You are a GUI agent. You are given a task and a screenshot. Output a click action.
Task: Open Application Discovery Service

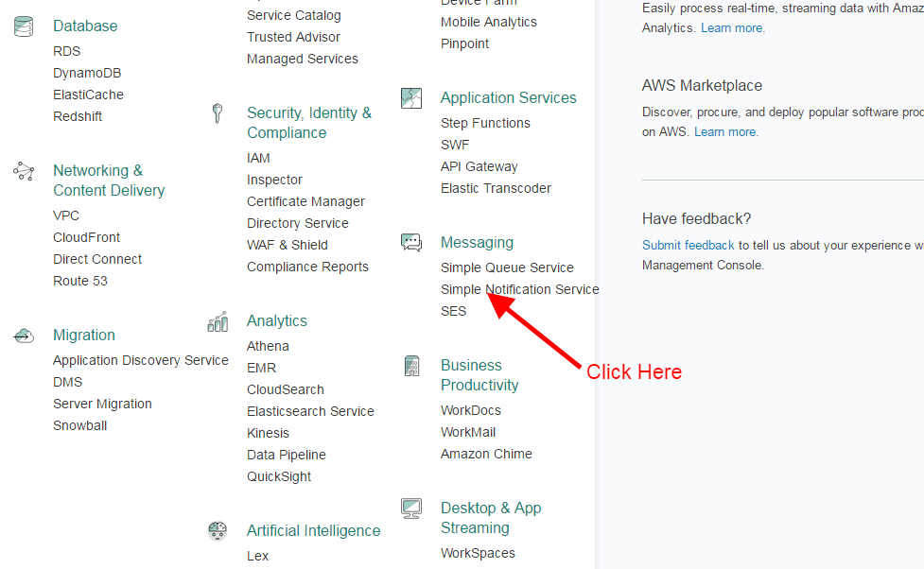pos(141,360)
